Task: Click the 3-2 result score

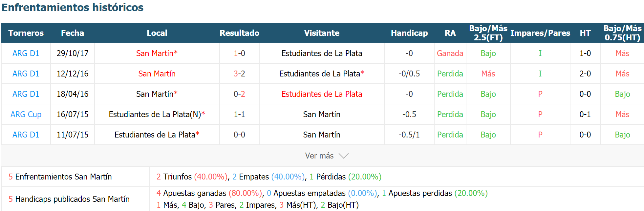Action: (x=239, y=74)
